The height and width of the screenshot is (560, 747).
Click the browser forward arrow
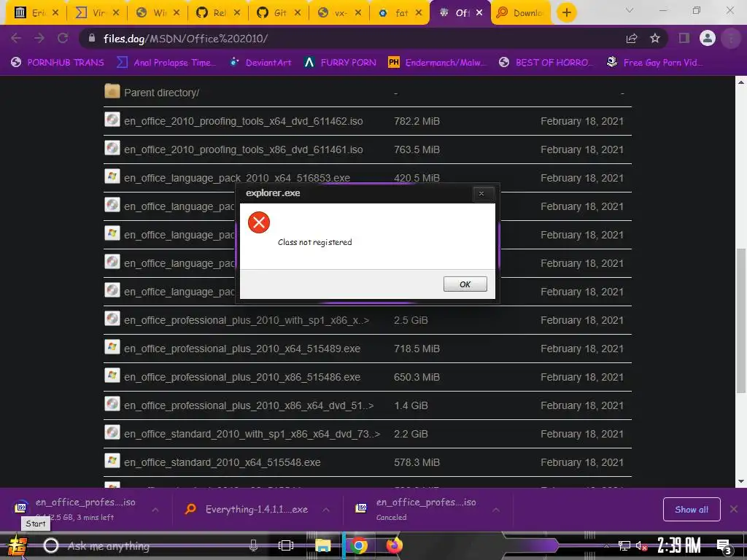(x=39, y=38)
